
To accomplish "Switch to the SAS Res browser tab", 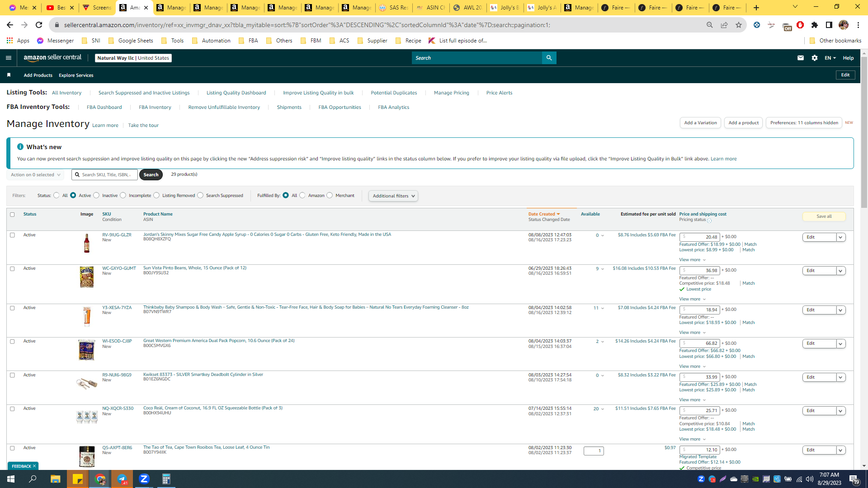I will pyautogui.click(x=393, y=8).
